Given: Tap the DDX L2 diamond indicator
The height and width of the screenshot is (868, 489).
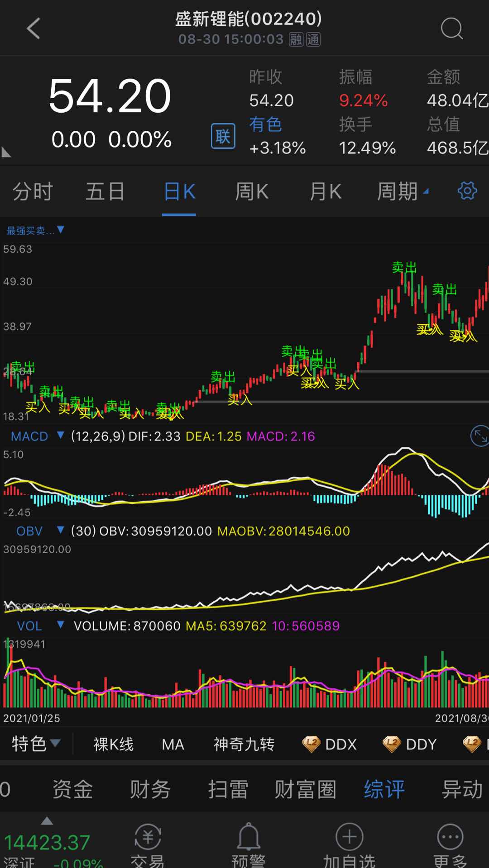Looking at the screenshot, I should pyautogui.click(x=330, y=744).
